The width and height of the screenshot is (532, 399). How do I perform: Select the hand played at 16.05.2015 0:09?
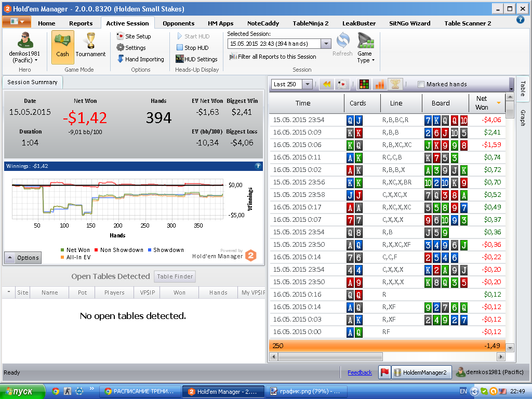(x=388, y=132)
